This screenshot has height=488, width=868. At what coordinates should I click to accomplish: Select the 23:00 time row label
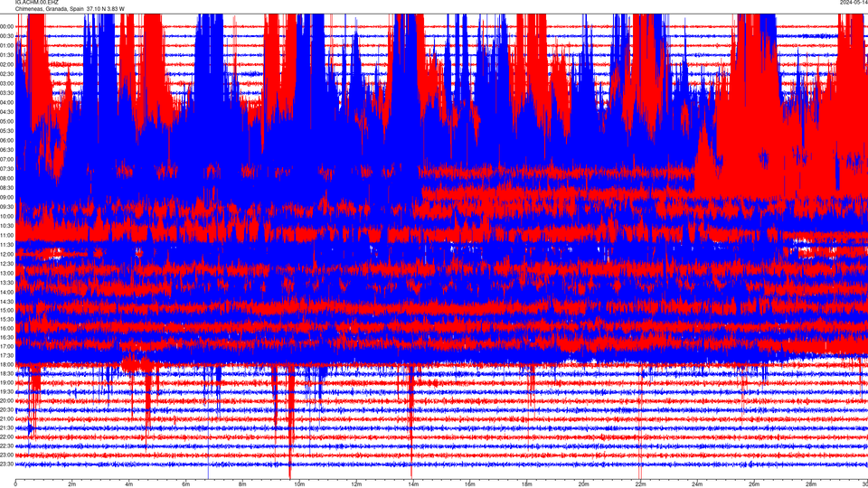click(6, 455)
